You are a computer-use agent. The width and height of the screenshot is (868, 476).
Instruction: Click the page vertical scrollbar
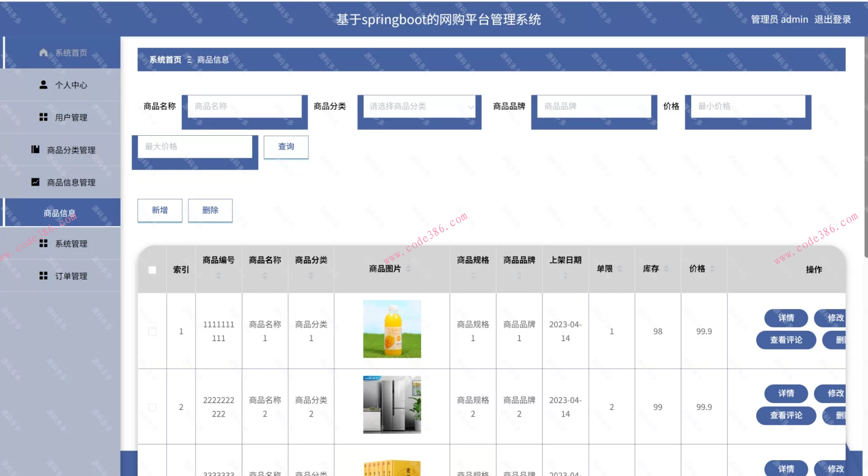click(866, 147)
